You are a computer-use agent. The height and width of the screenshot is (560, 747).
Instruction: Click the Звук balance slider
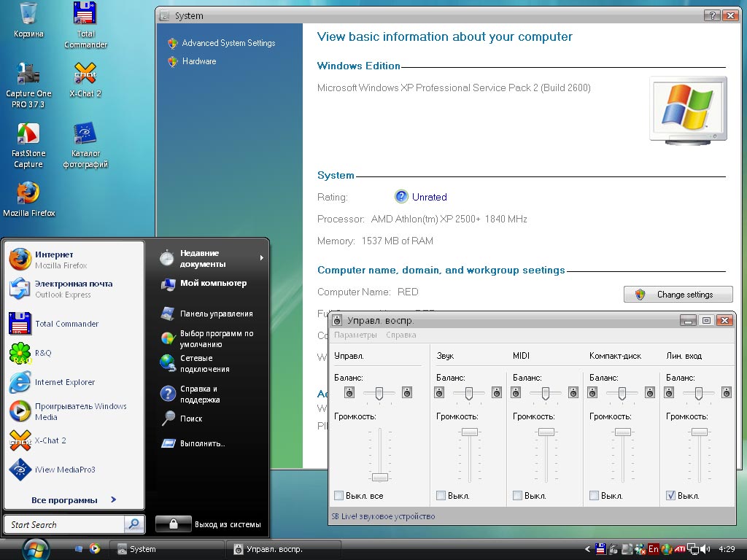point(469,393)
